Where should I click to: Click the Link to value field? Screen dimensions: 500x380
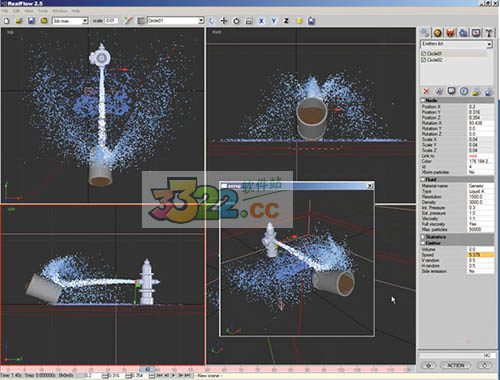(x=480, y=156)
